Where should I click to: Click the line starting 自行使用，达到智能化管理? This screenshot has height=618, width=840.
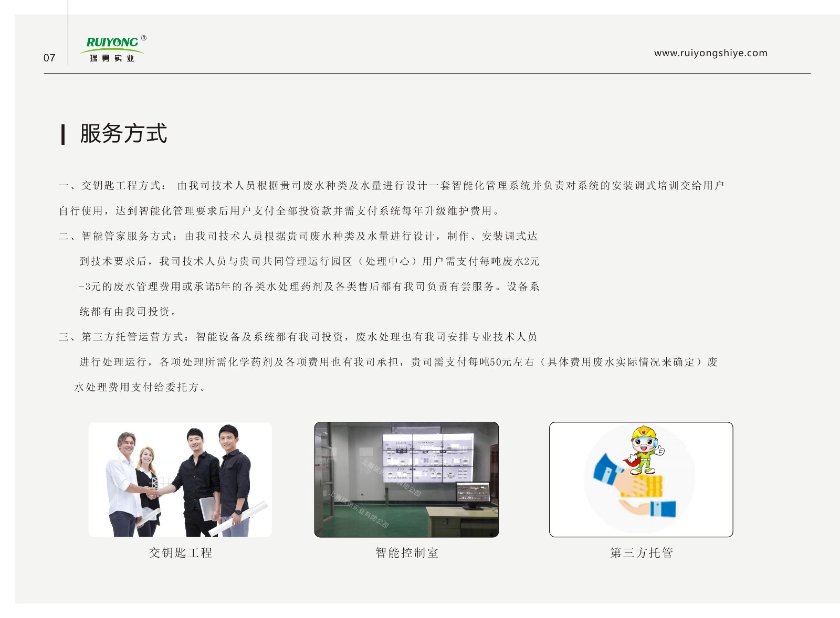pos(279,211)
